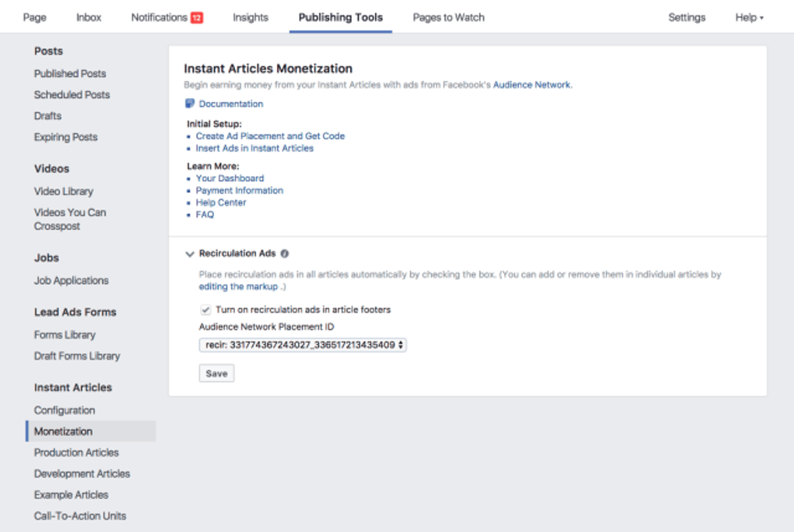Click the Recirculation Ads info icon
The width and height of the screenshot is (794, 532).
(285, 253)
